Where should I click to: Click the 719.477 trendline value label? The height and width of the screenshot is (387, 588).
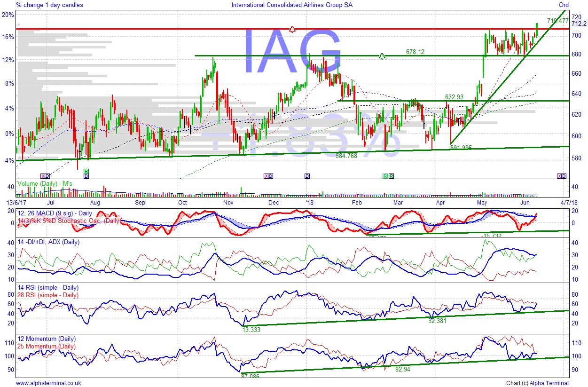tap(558, 21)
